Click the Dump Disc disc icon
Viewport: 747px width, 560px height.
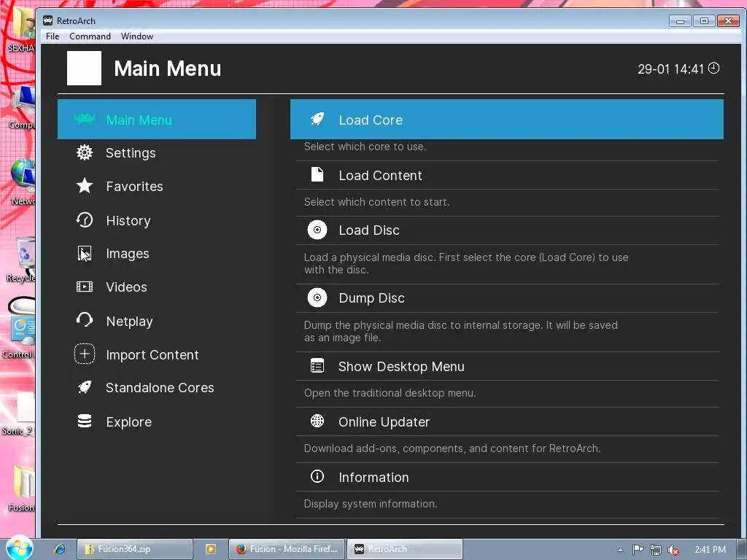[x=317, y=297]
